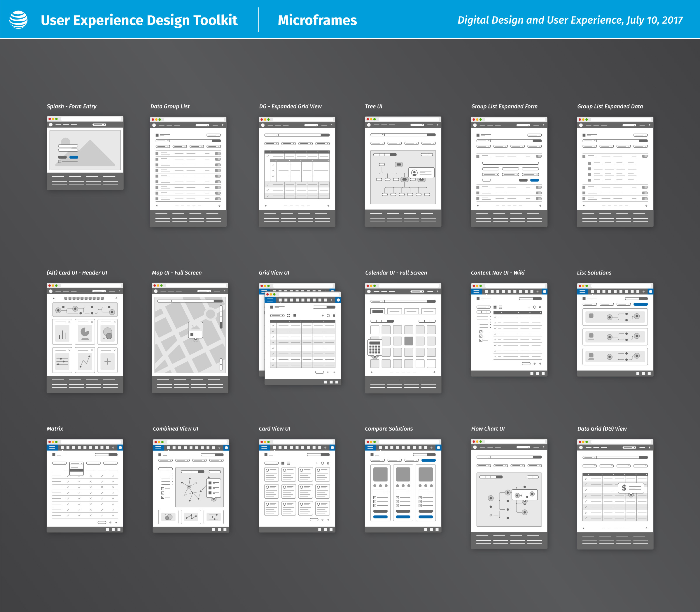Open the hamburger menu in the Grid View UI frame

coord(270,300)
